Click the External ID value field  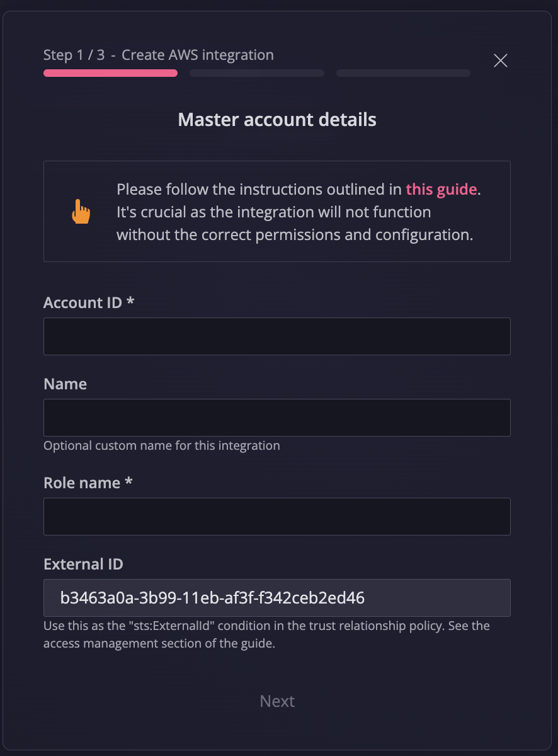[276, 598]
